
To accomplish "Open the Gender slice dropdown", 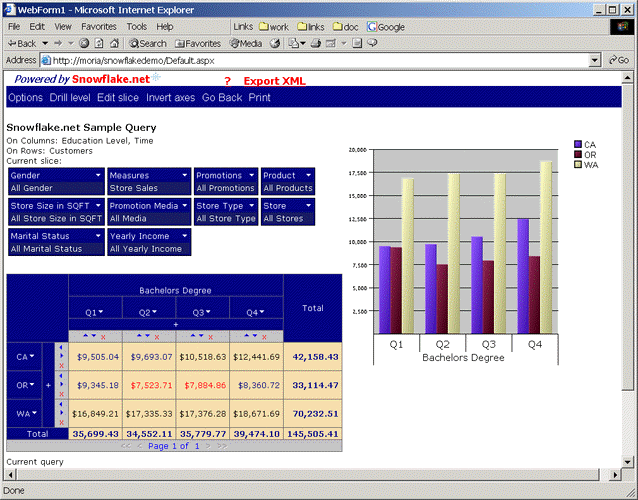I will (98, 176).
